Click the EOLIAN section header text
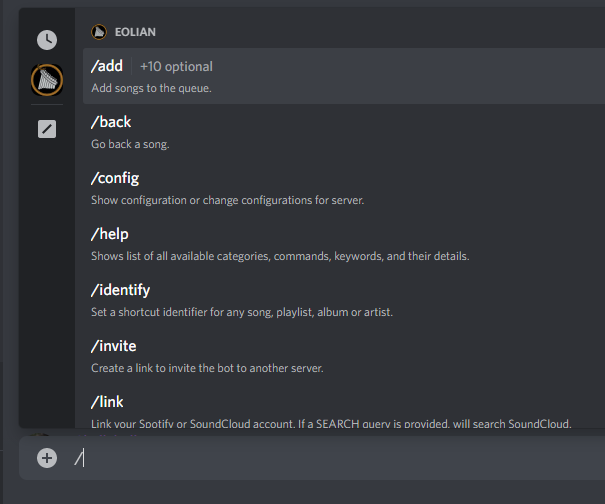This screenshot has width=605, height=504. click(135, 32)
